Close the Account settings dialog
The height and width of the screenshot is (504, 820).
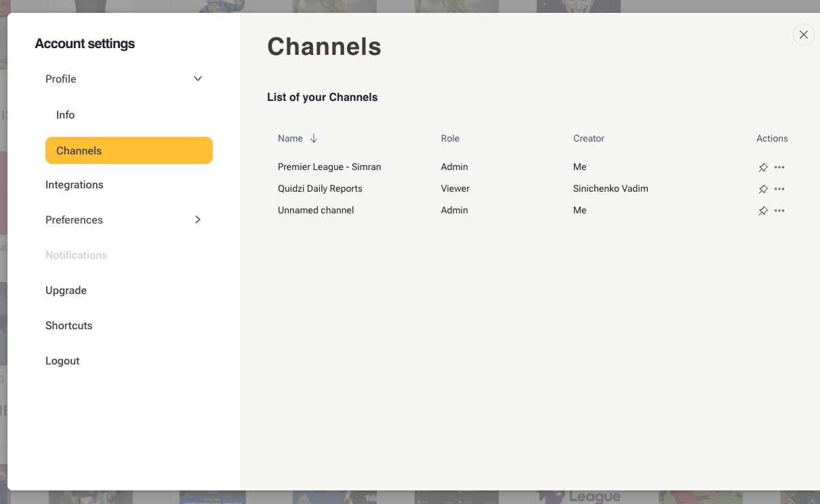point(803,35)
